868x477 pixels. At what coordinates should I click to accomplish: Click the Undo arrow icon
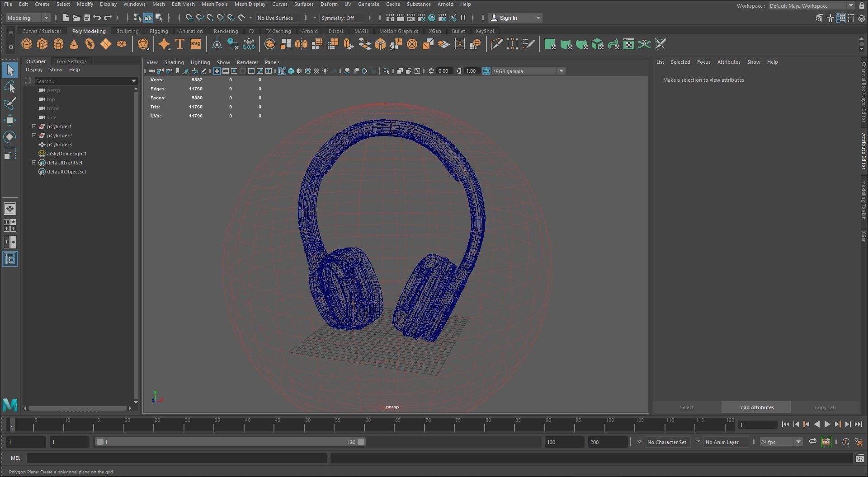[x=97, y=18]
